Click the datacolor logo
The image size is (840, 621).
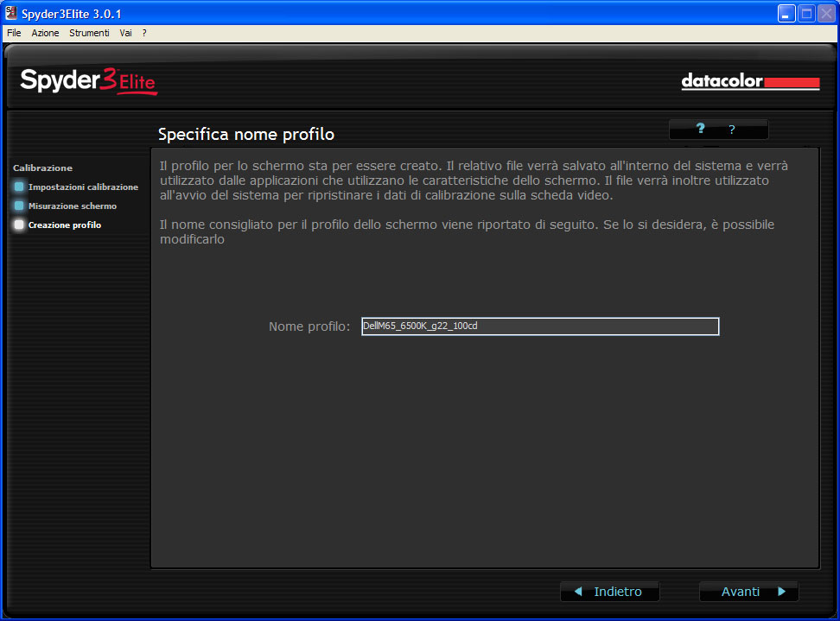click(750, 81)
